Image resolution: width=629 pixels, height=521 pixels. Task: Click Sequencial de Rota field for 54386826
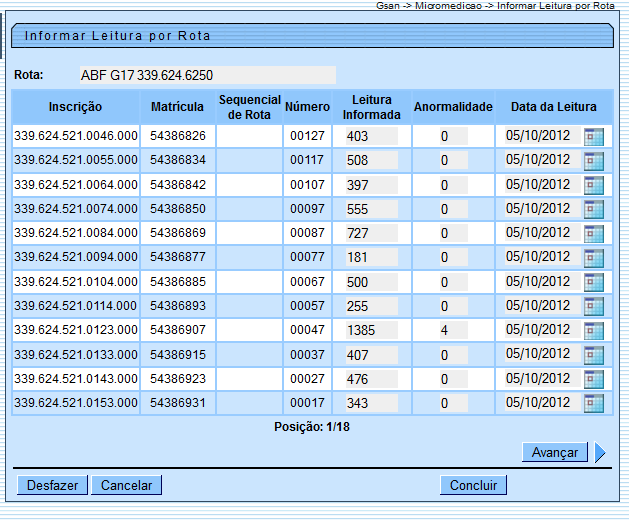248,136
